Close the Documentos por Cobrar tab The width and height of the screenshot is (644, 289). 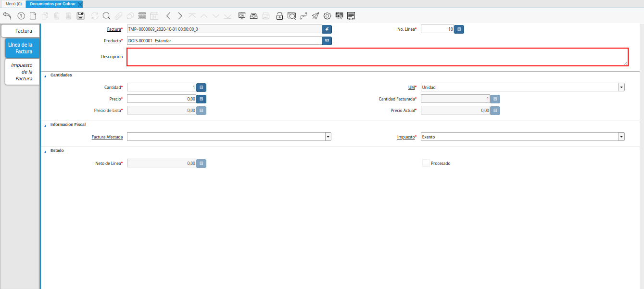(80, 4)
